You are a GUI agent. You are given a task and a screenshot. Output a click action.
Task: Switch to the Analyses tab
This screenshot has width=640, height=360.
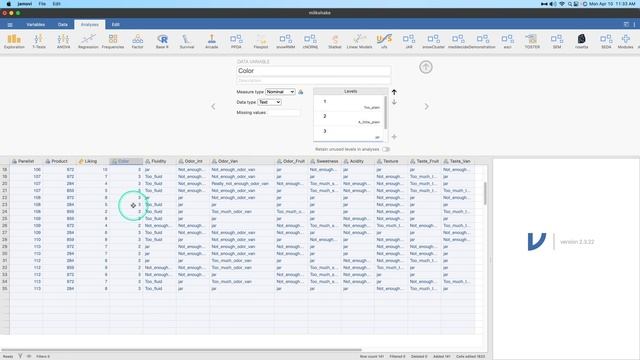[89, 25]
